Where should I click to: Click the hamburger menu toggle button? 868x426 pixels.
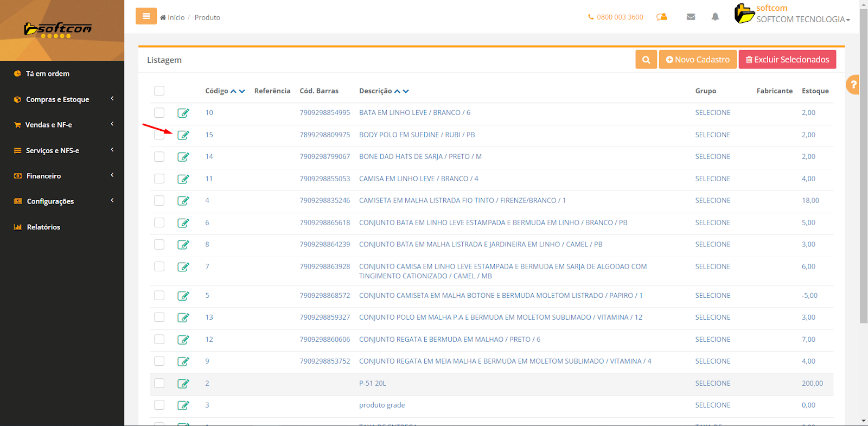click(146, 16)
